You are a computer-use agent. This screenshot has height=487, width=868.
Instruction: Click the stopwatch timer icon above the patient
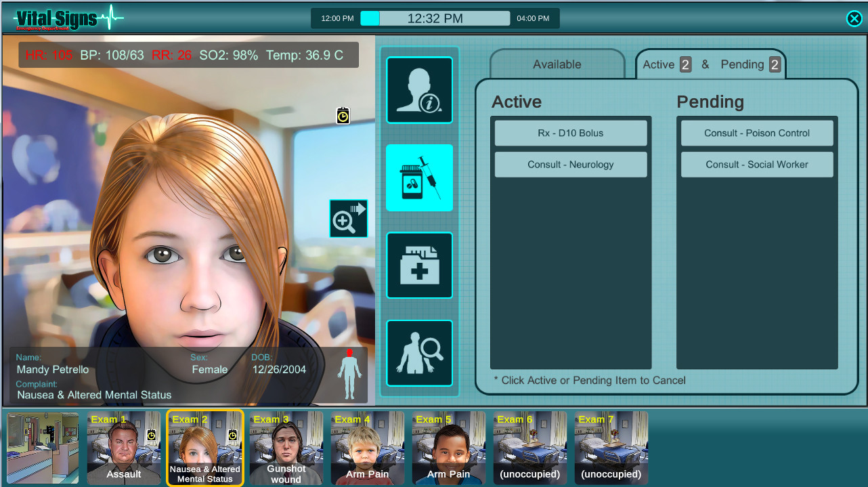pyautogui.click(x=343, y=115)
